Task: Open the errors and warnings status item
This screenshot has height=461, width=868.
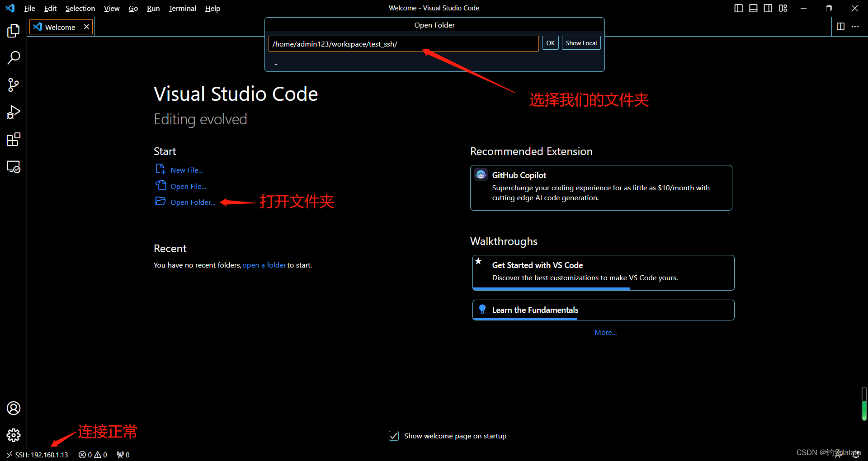Action: point(93,455)
